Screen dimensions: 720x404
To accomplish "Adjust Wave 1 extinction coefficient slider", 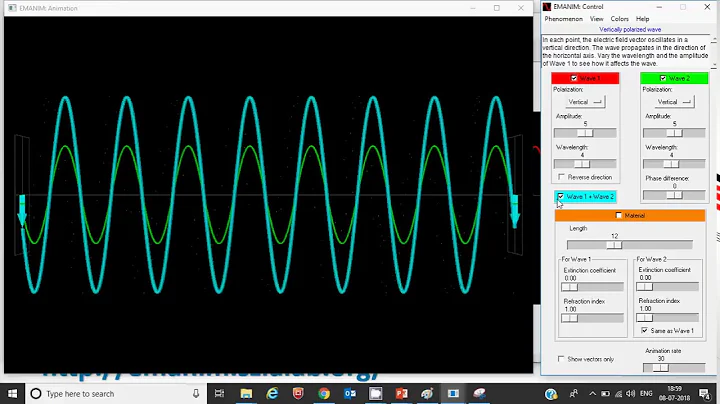I will click(x=592, y=287).
